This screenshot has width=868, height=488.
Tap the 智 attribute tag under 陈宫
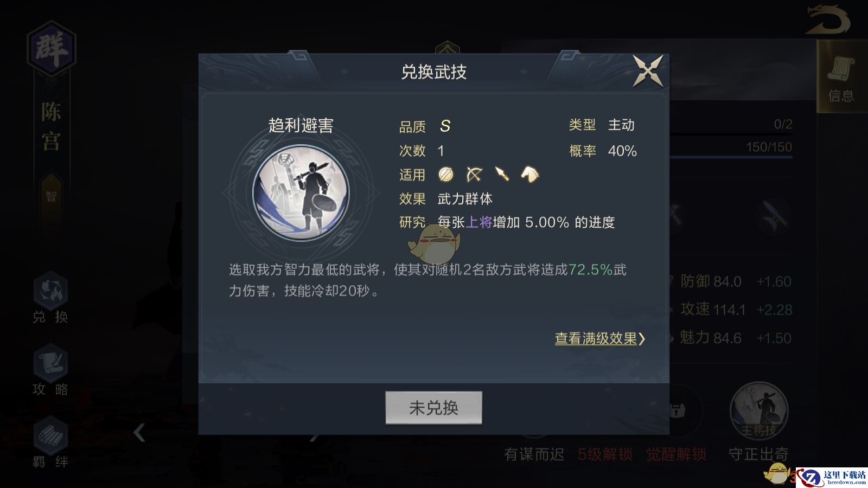click(x=51, y=197)
